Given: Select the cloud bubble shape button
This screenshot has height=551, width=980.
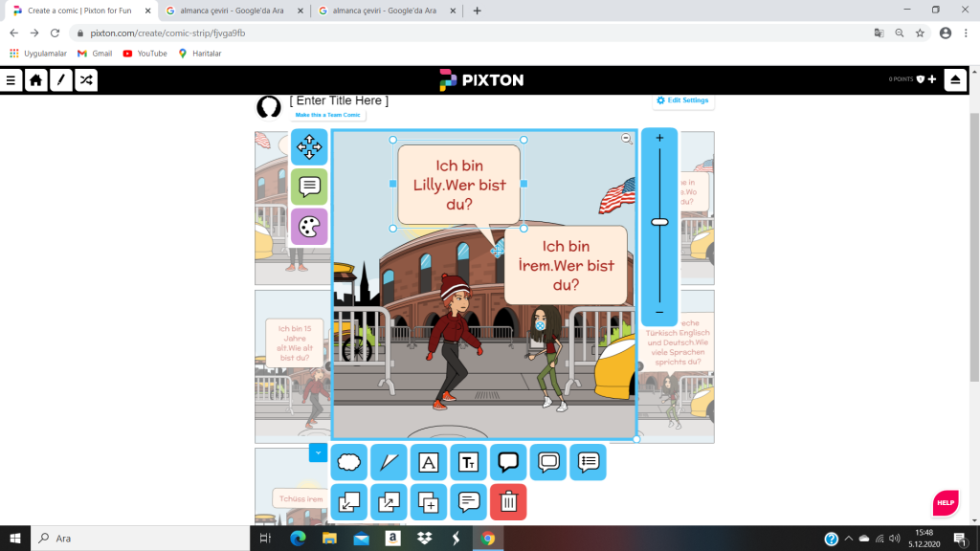Looking at the screenshot, I should coord(349,462).
